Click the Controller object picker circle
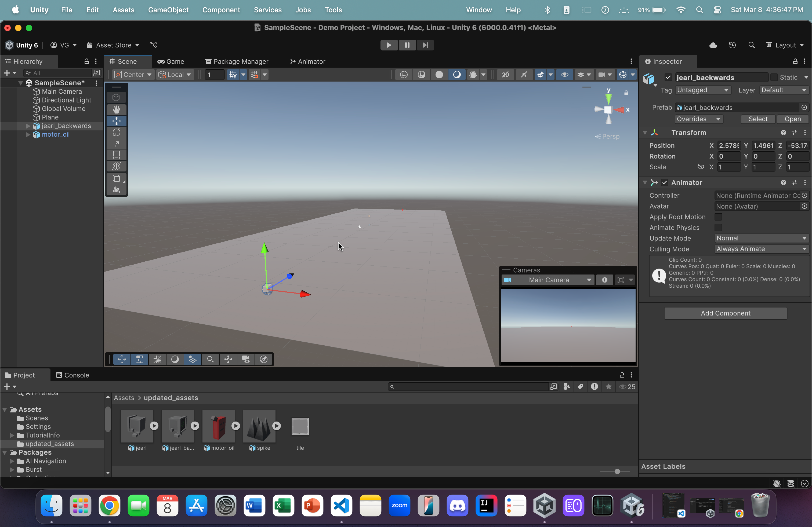812x527 pixels. [x=804, y=196]
